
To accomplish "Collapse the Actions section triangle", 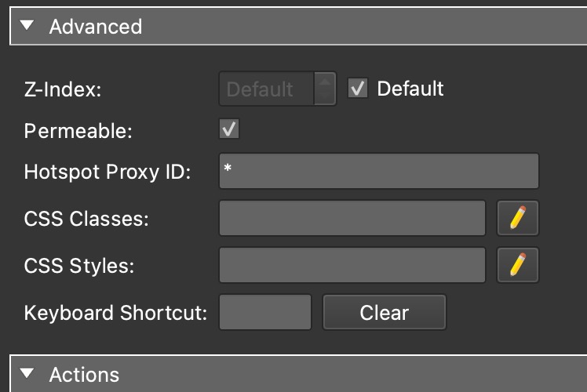I will click(28, 374).
